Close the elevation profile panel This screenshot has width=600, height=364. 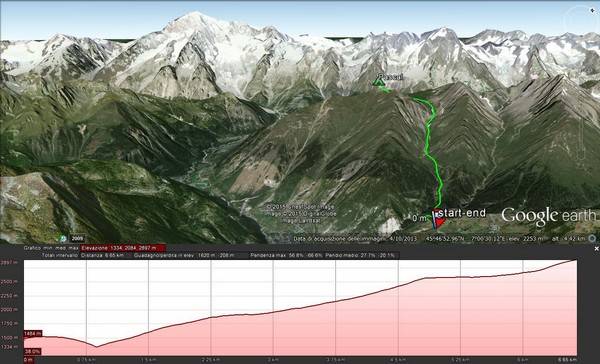(x=596, y=249)
